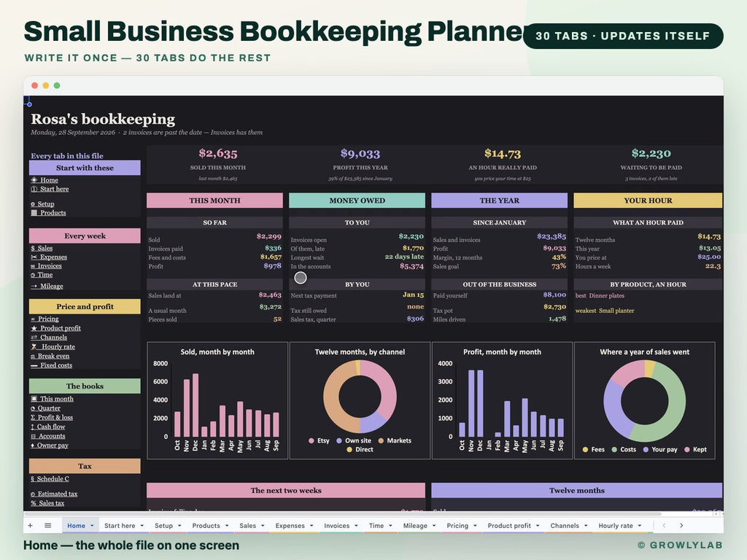
Task: Open the Home tab dropdown arrow
Action: coord(92,526)
